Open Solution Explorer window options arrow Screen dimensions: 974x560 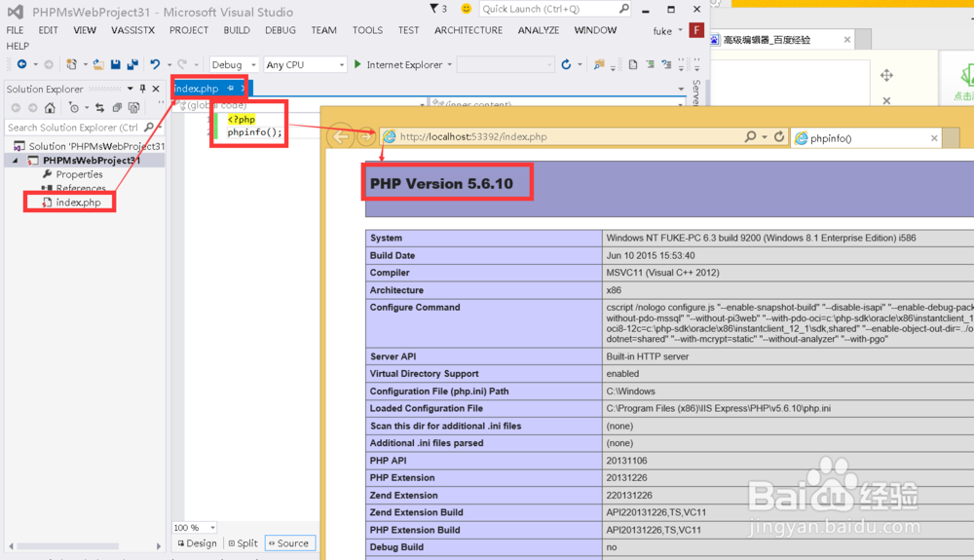tap(130, 89)
